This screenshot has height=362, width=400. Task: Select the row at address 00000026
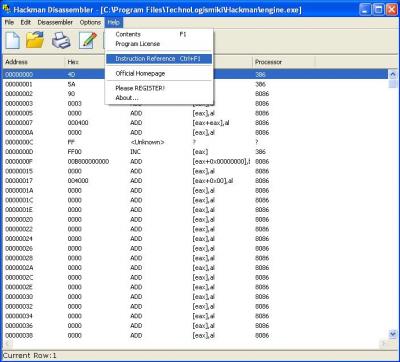(196, 249)
